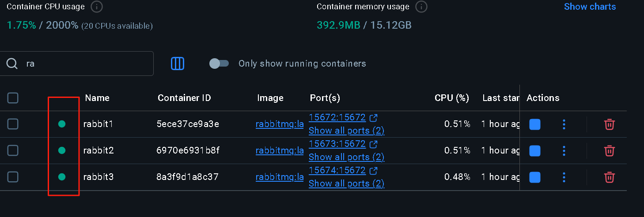Expand Show all ports for rabbit3

tap(346, 183)
